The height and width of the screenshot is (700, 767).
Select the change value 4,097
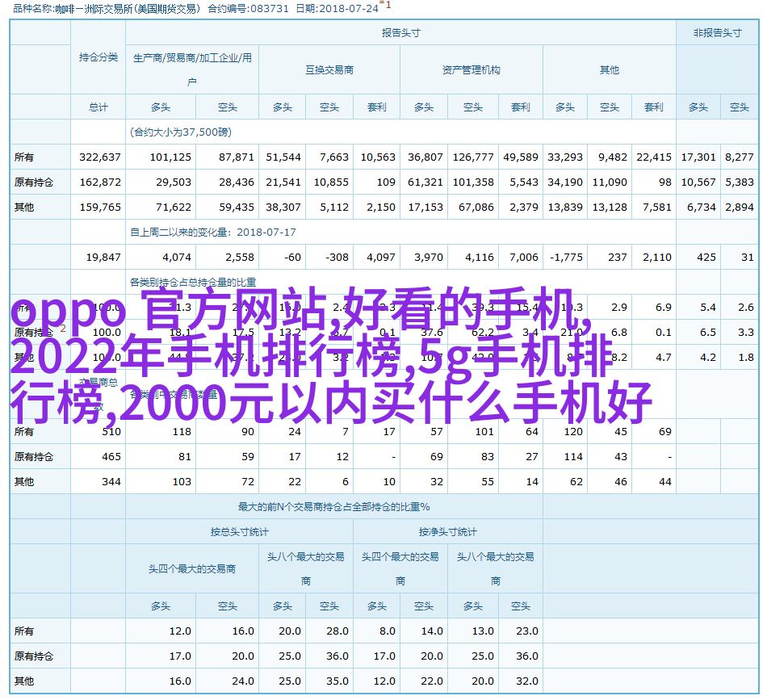coord(381,257)
